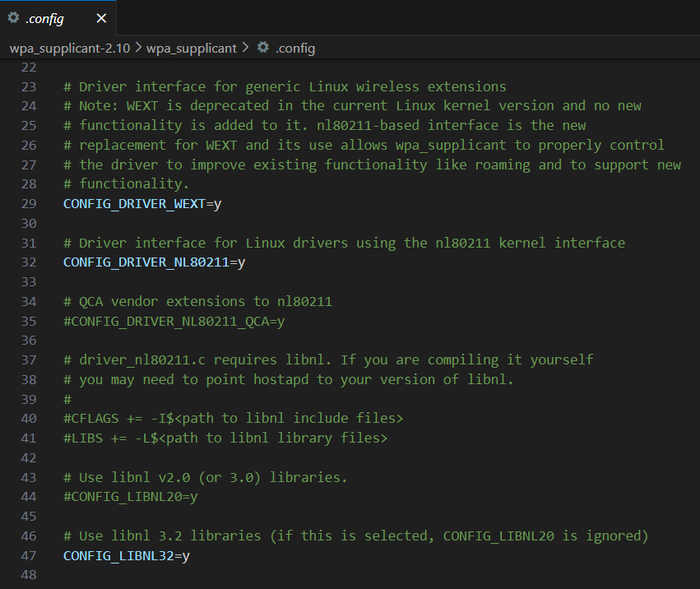Screen dimensions: 700x589
Task: Click the gear icon on the .config tab
Action: [13, 17]
